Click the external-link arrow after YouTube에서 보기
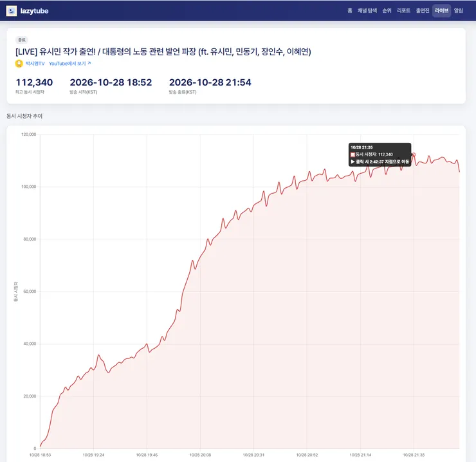 tap(89, 63)
